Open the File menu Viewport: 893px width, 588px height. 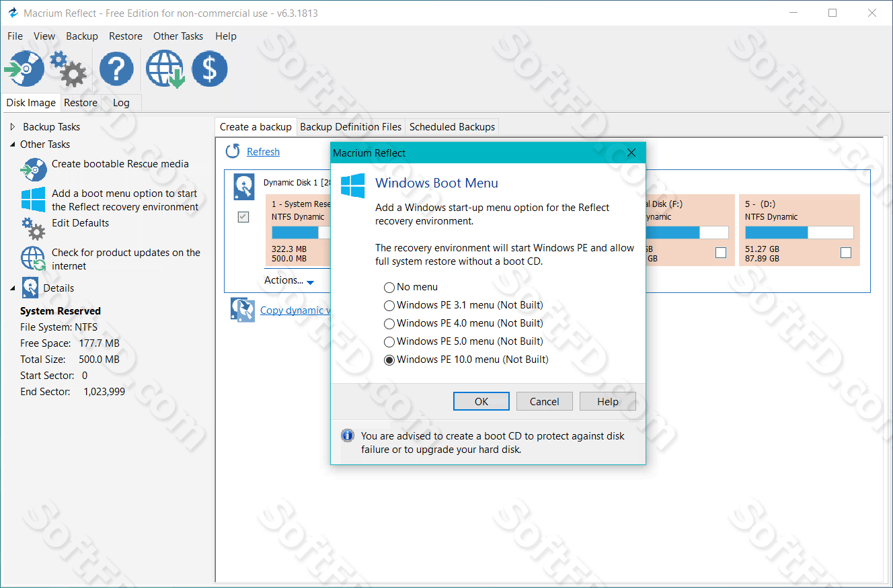[x=15, y=36]
